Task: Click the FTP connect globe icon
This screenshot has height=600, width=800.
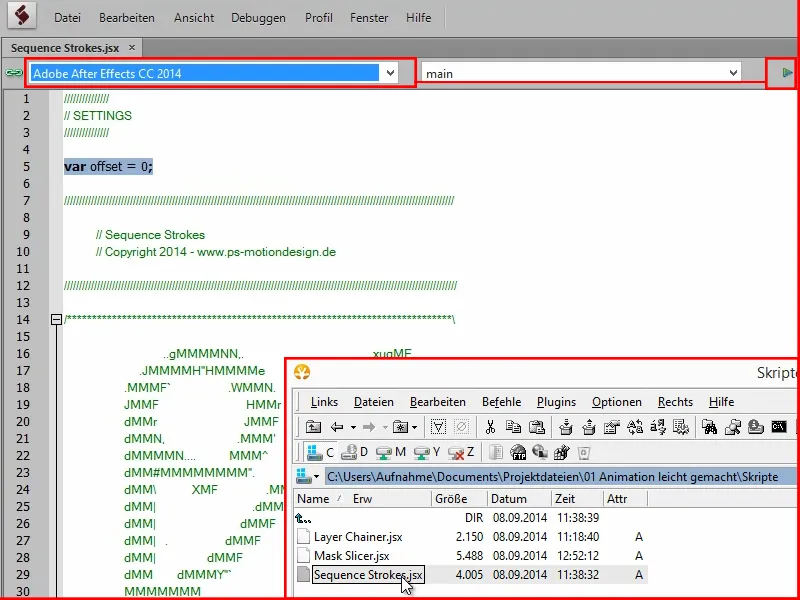Action: (x=518, y=452)
